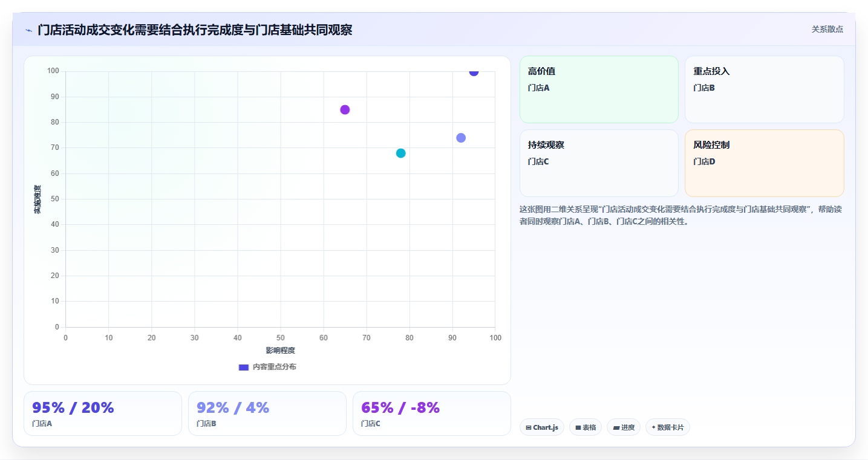
Task: Click the 进度 tag chip
Action: pyautogui.click(x=624, y=427)
